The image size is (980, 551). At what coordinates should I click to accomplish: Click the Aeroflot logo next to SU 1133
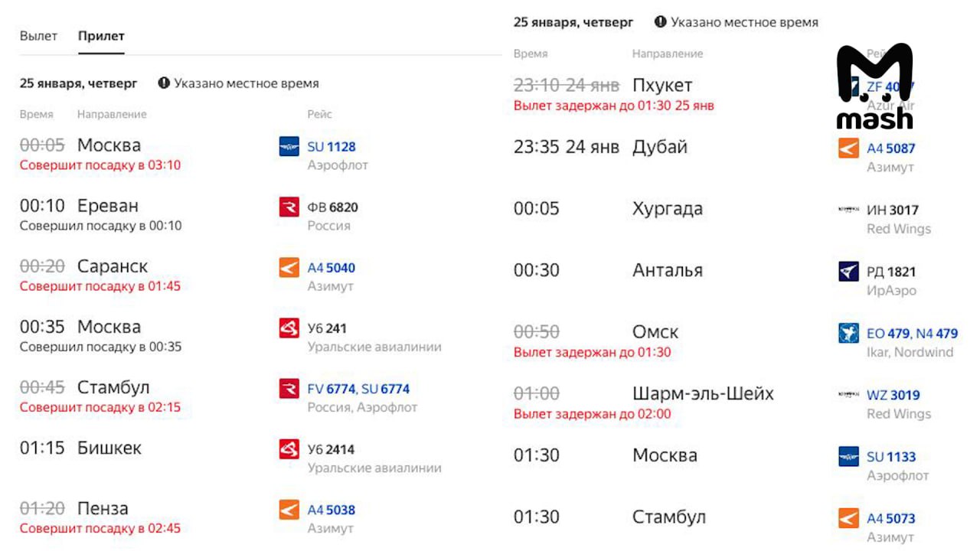848,457
